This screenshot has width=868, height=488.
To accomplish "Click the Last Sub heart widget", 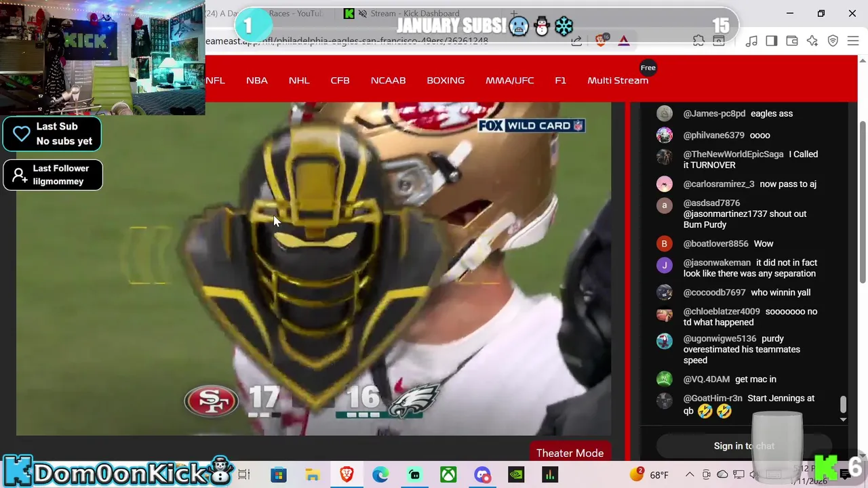I will point(52,134).
